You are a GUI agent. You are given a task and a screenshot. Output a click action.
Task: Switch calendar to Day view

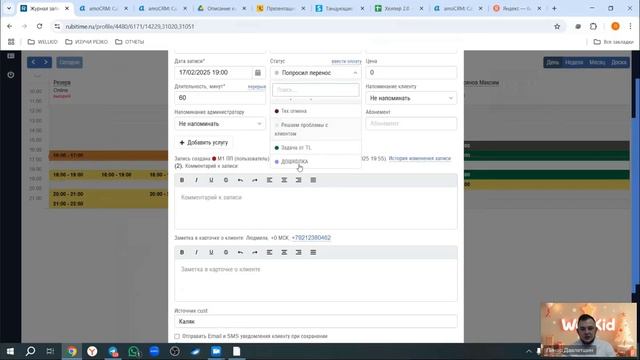pos(553,62)
